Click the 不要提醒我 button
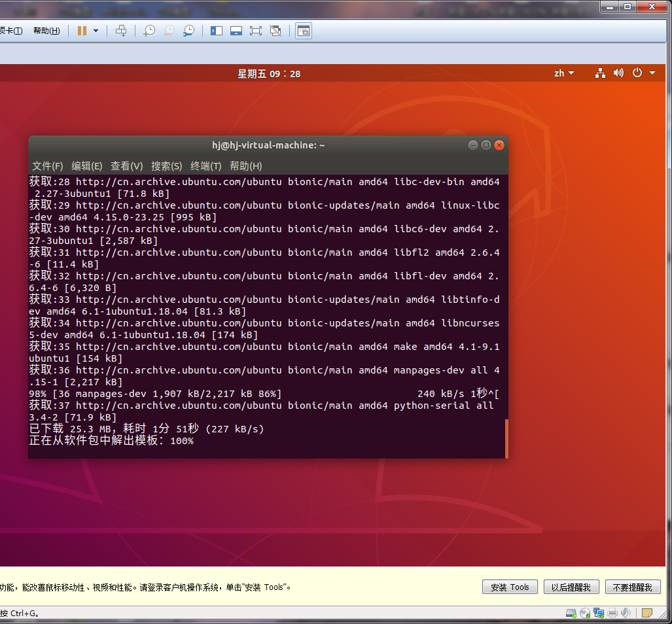The height and width of the screenshot is (624, 672). click(x=633, y=587)
